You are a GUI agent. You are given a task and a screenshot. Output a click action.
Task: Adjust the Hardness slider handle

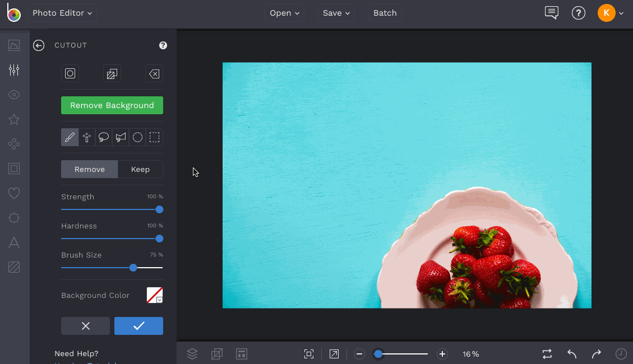point(159,239)
